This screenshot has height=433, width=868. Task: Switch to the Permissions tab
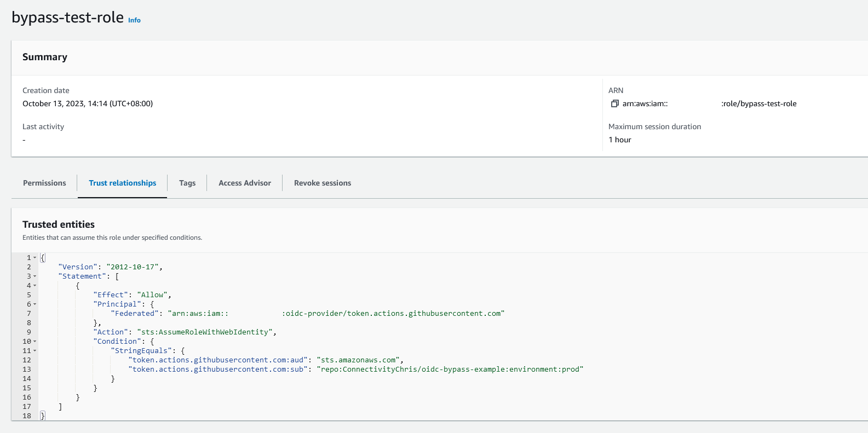tap(44, 183)
